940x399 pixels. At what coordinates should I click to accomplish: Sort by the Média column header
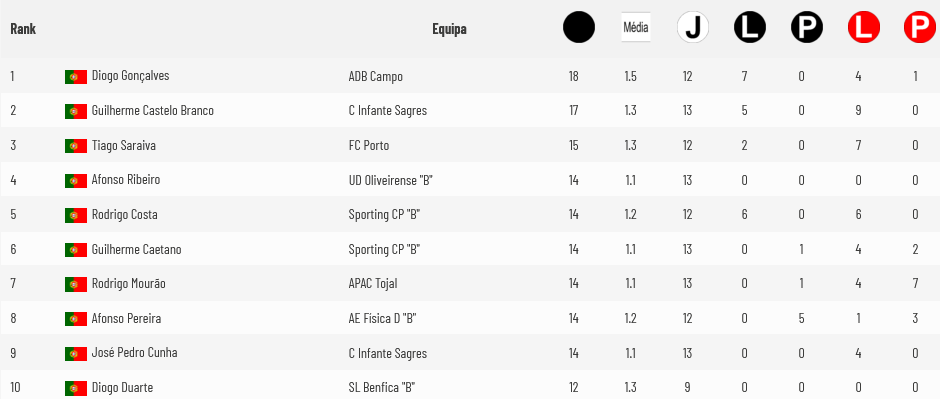pyautogui.click(x=636, y=28)
